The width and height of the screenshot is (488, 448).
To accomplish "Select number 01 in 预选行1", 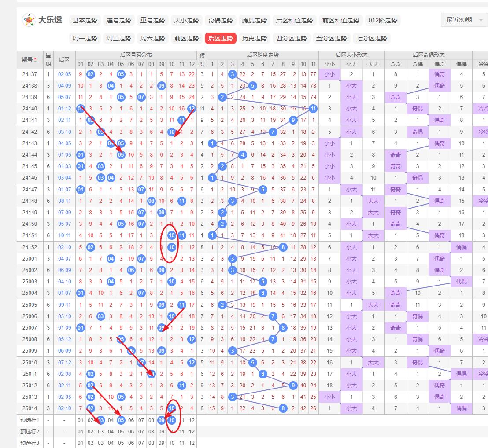I will point(80,420).
